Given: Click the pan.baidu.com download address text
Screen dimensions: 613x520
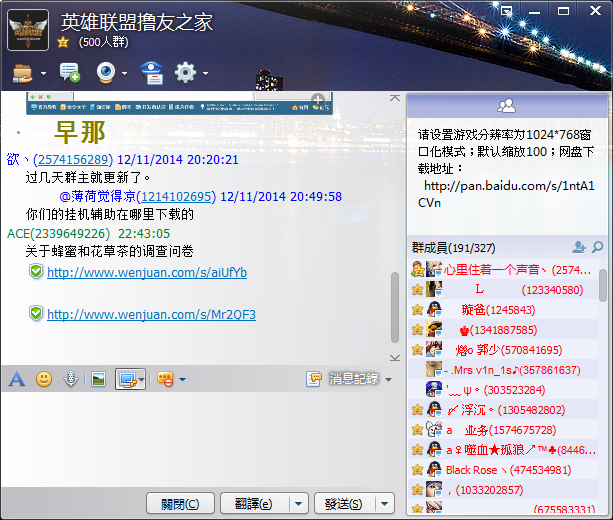Looking at the screenshot, I should coord(506,194).
